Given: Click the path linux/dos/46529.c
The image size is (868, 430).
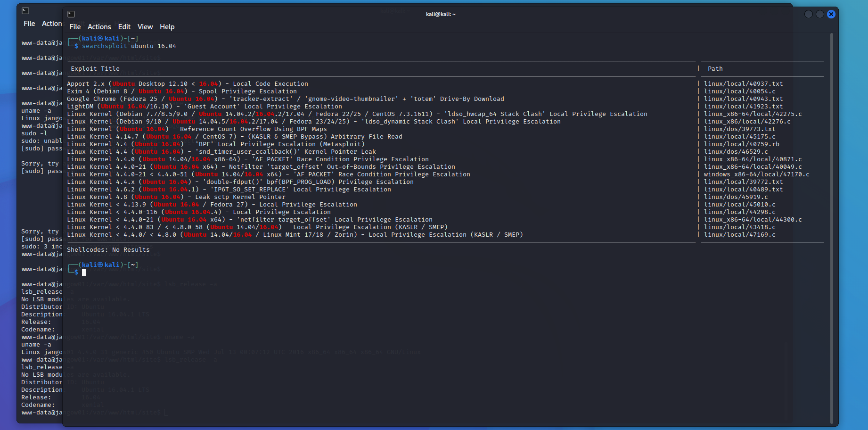Looking at the screenshot, I should pos(736,152).
